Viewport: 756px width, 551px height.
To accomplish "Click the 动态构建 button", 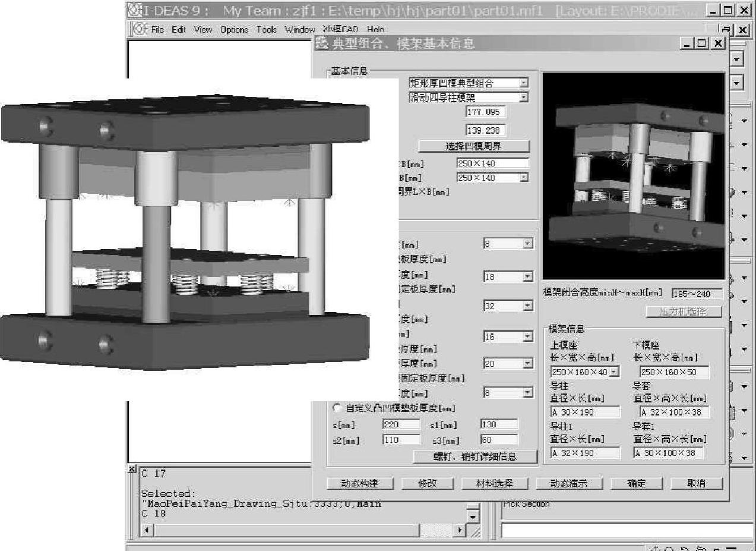I will [x=360, y=483].
